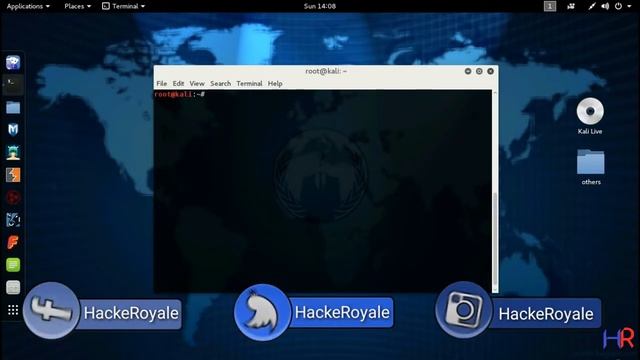Open the Search menu in terminal
The height and width of the screenshot is (360, 640).
coord(220,83)
